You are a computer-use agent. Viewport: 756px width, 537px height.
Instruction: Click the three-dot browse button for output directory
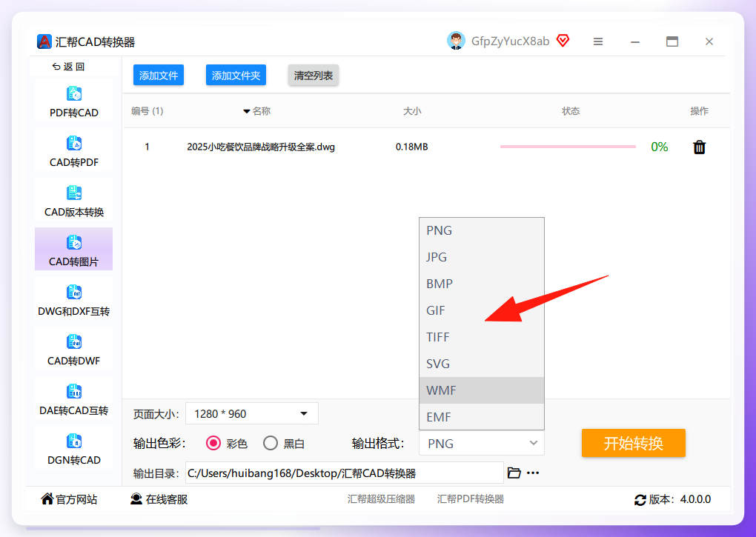click(x=533, y=473)
